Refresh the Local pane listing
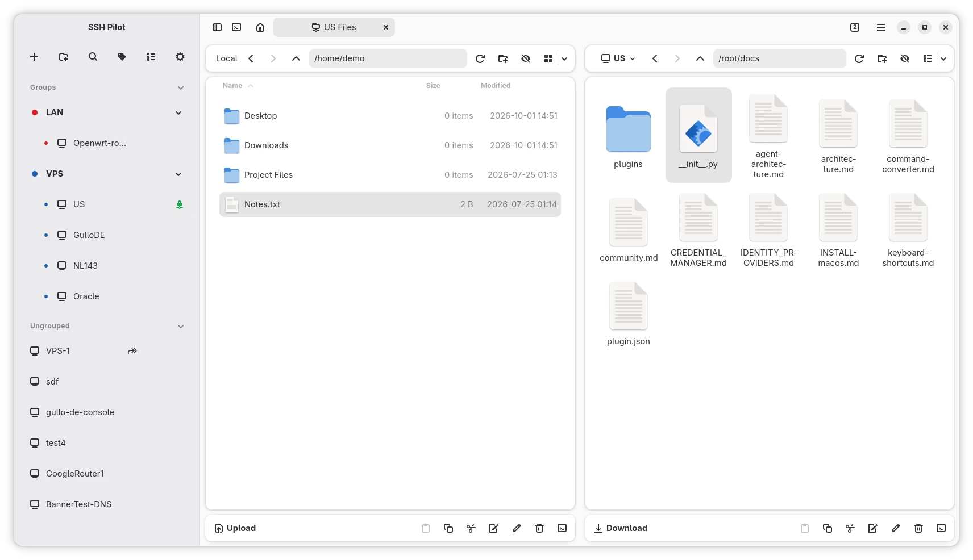The image size is (973, 560). click(x=480, y=58)
